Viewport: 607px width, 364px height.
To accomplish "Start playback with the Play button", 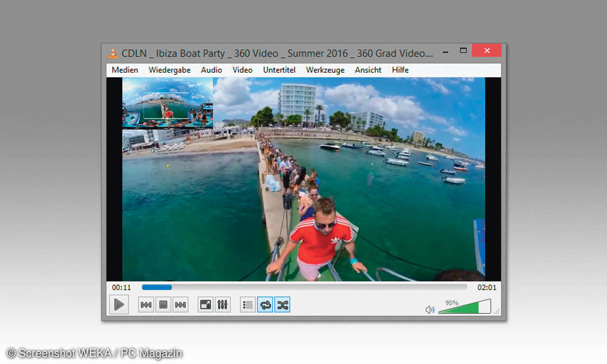I will (119, 304).
